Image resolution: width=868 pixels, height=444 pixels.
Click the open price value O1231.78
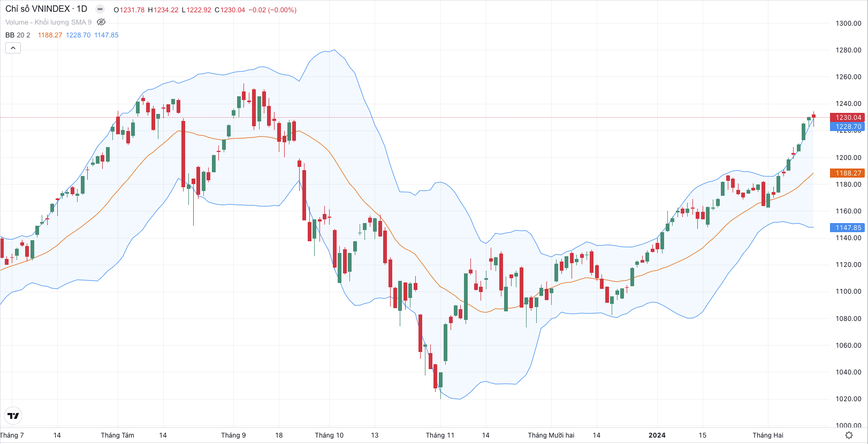pos(129,10)
